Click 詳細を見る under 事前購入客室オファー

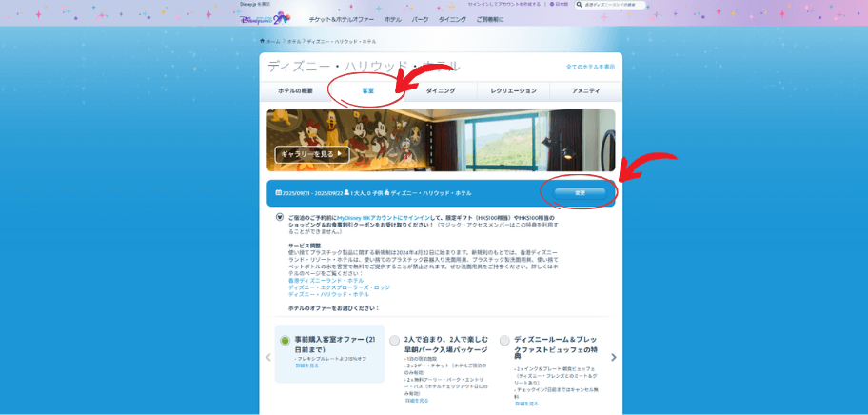coord(307,366)
